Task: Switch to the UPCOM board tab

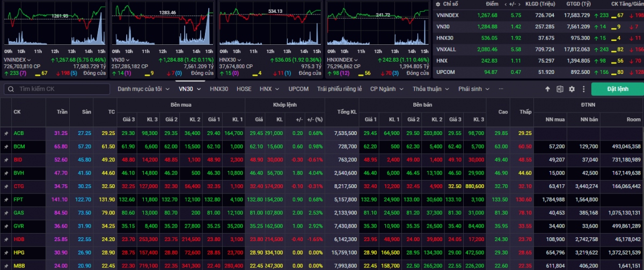Action: [298, 89]
